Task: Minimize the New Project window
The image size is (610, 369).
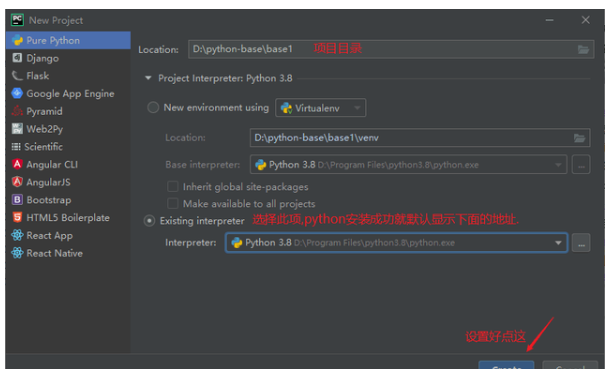Action: coord(549,20)
